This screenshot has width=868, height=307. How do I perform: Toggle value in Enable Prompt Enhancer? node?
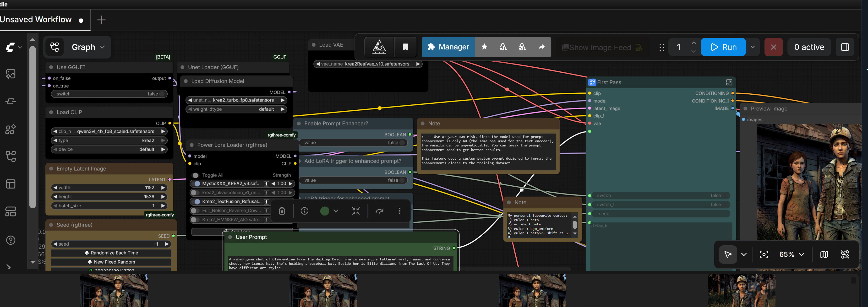pyautogui.click(x=353, y=143)
